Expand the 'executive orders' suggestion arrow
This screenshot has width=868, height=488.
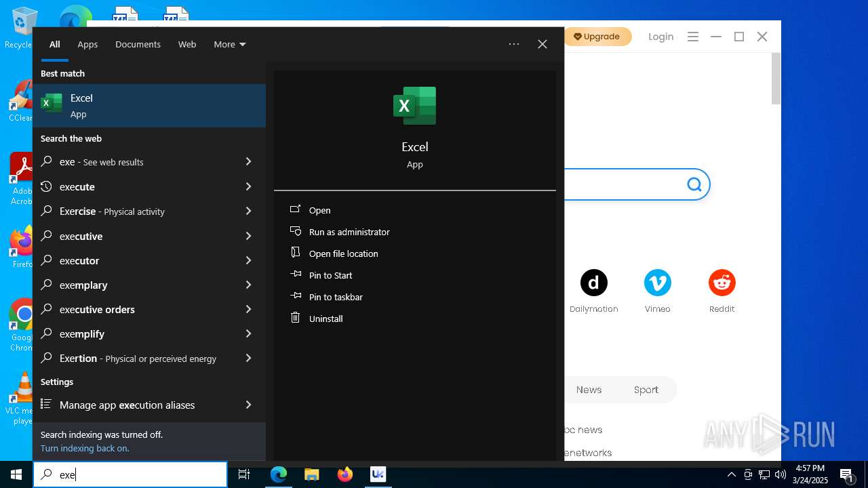pyautogui.click(x=248, y=309)
